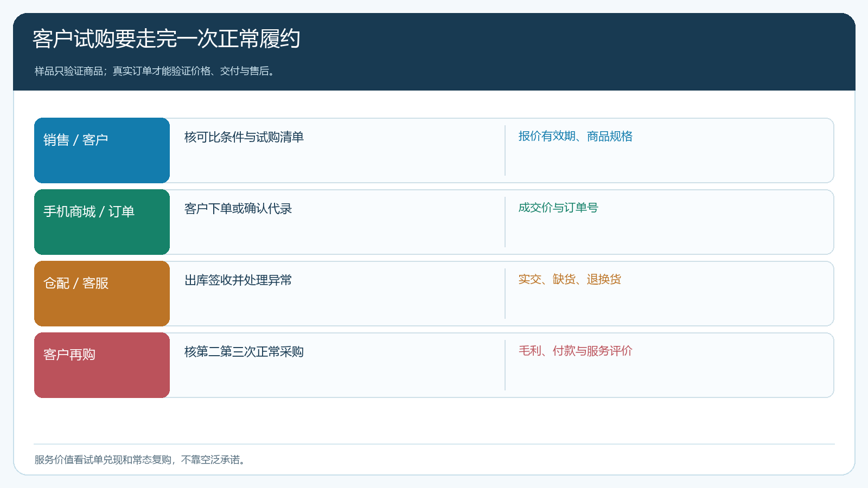Click the text 客户下单或确认代录
Viewport: 868px width, 488px height.
[x=238, y=209]
